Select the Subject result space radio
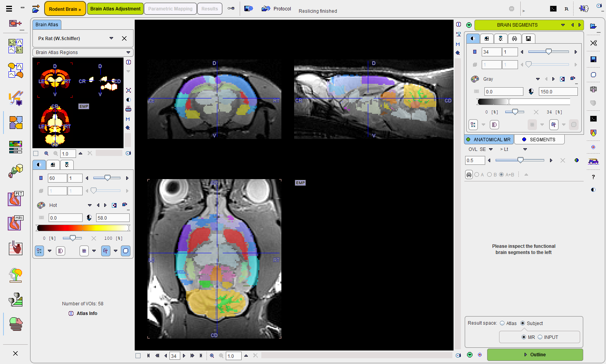The height and width of the screenshot is (364, 606). click(523, 323)
